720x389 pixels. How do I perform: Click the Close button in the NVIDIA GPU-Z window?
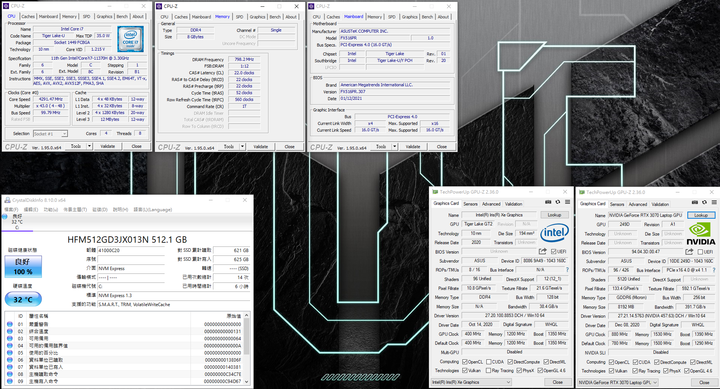coord(704,382)
